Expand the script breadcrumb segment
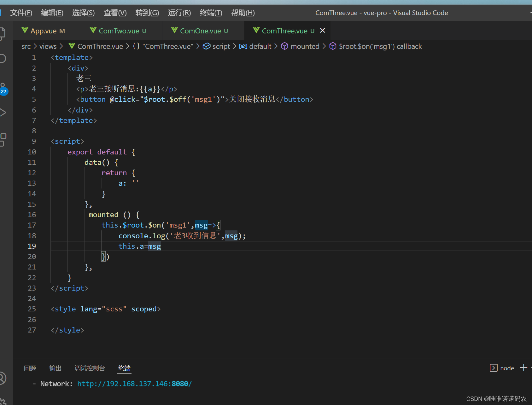 point(216,46)
